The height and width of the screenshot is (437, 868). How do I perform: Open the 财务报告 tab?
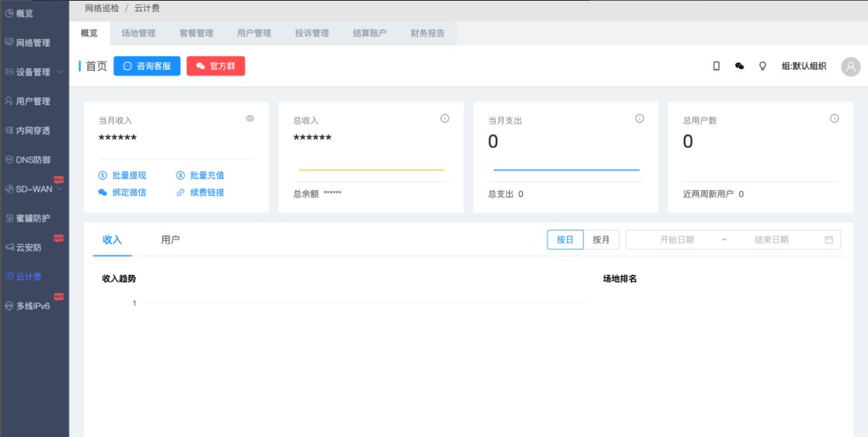pyautogui.click(x=427, y=33)
